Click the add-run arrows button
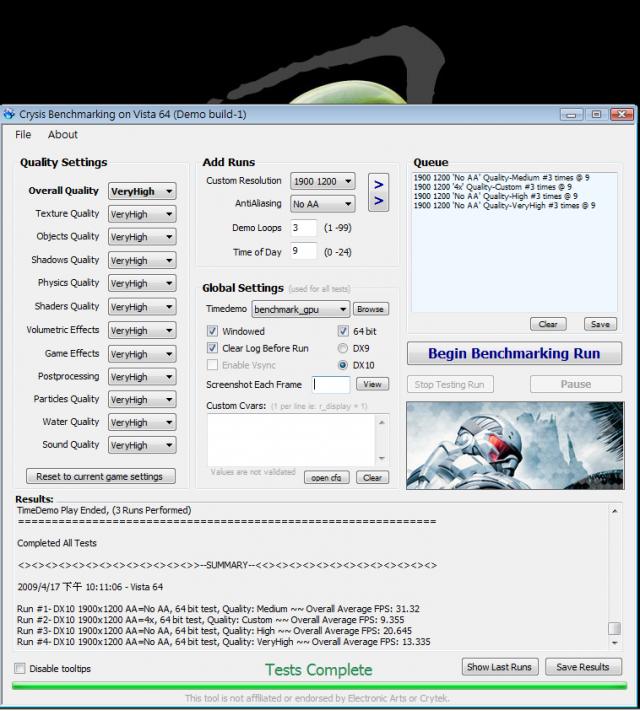The image size is (640, 711). pos(378,192)
